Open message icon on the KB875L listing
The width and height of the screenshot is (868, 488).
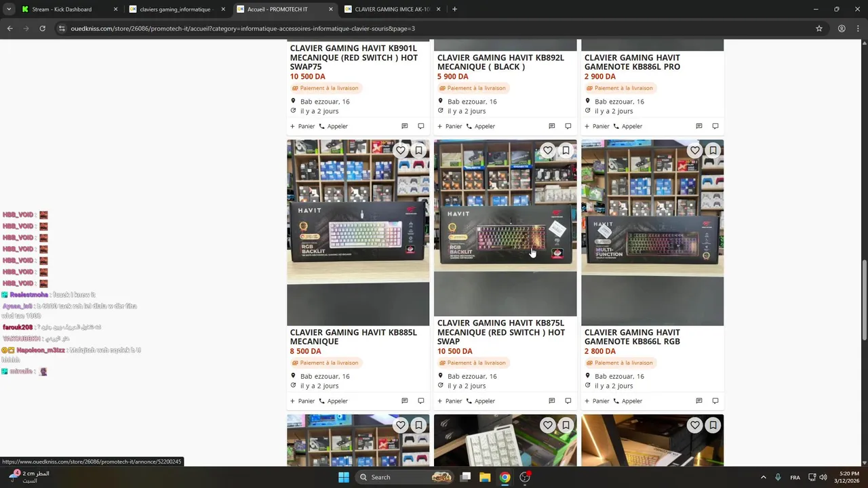point(552,401)
